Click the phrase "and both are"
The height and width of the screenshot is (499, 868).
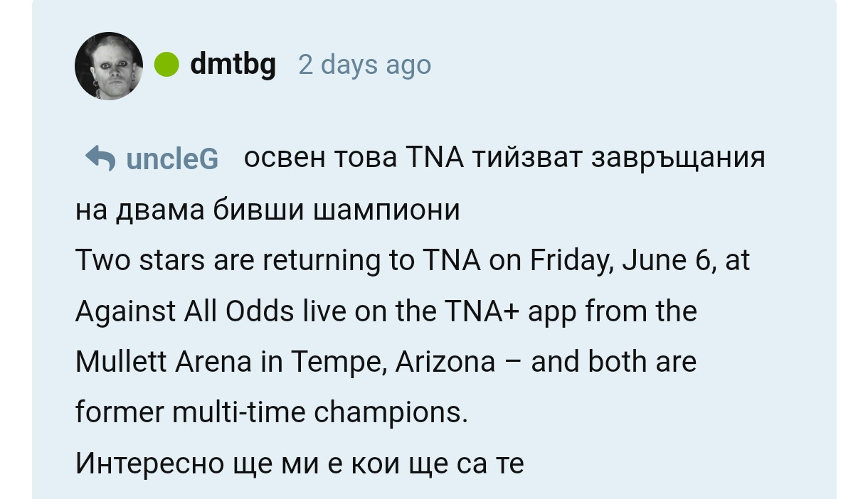(614, 363)
